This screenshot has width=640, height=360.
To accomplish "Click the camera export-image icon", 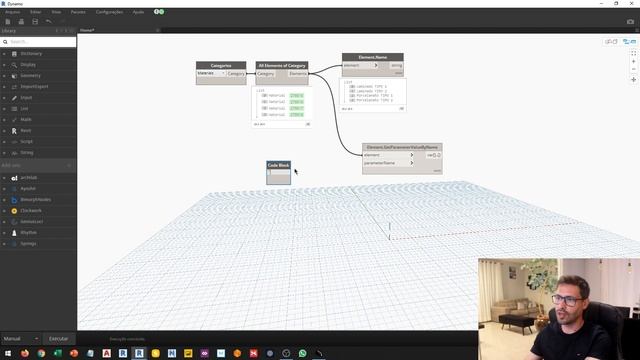I will pos(630,22).
